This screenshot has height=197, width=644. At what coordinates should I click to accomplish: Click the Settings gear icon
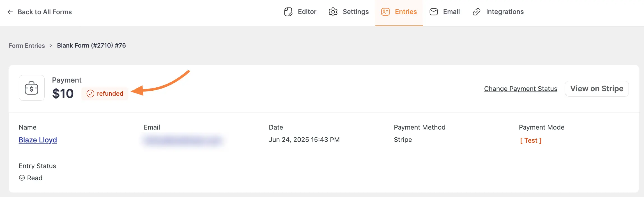tap(333, 12)
